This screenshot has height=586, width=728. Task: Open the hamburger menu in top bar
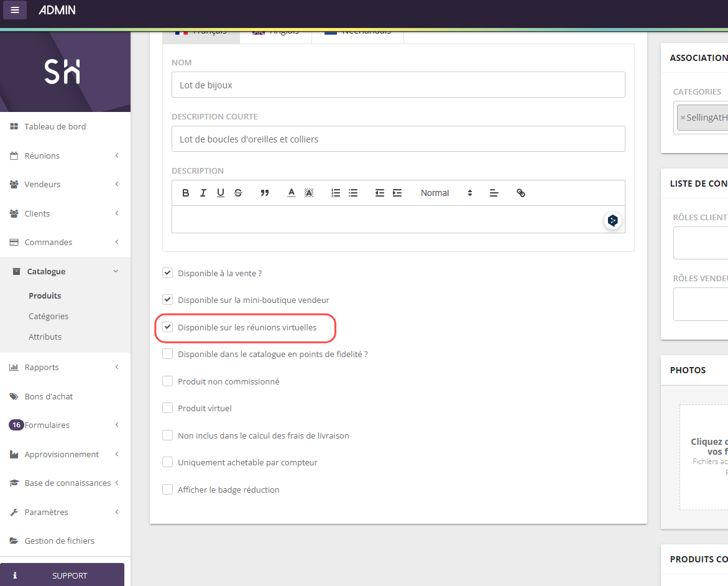(x=15, y=10)
